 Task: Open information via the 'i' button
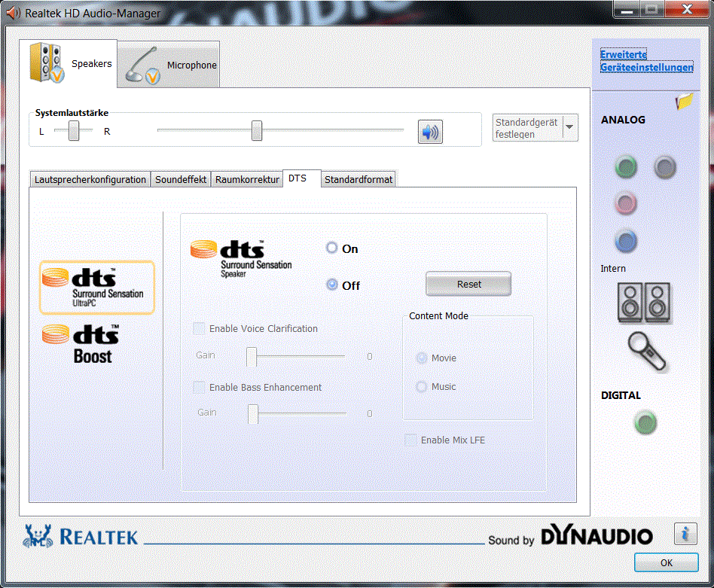click(685, 534)
